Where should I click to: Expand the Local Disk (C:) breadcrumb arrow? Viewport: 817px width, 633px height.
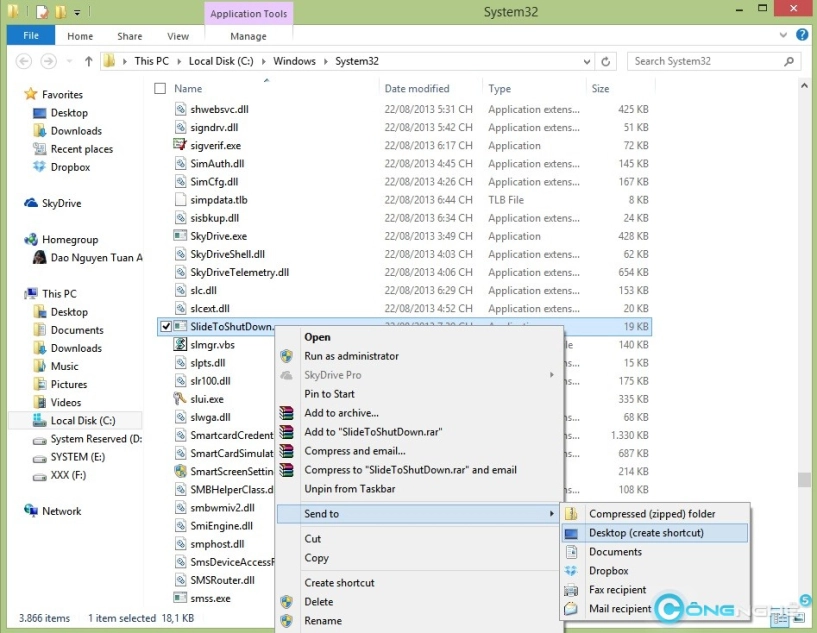[x=263, y=61]
